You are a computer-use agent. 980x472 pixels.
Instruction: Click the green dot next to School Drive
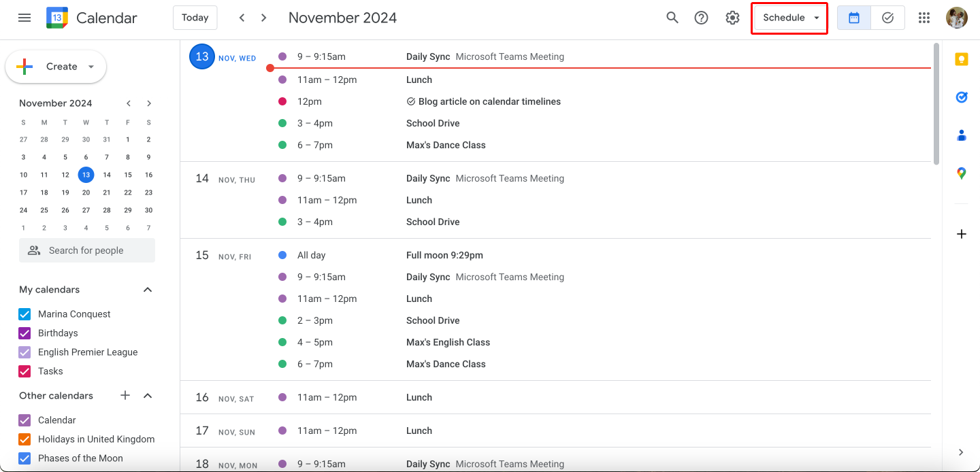[282, 123]
